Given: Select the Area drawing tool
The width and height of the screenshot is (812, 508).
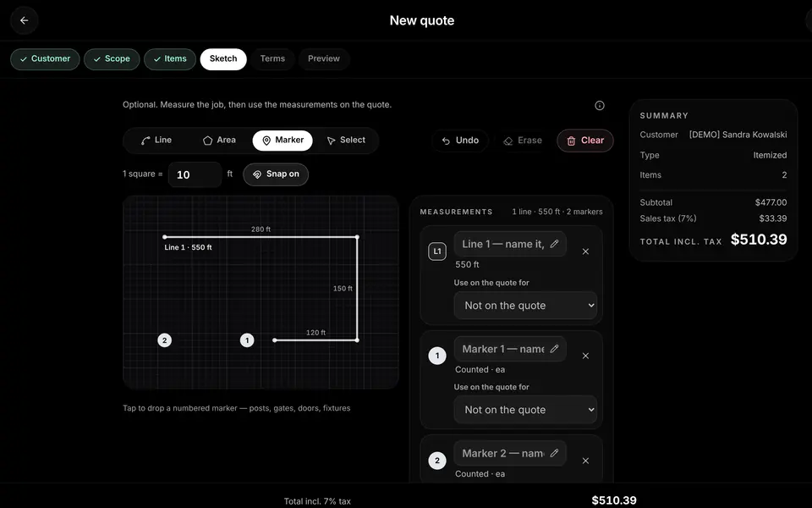Looking at the screenshot, I should tap(219, 141).
